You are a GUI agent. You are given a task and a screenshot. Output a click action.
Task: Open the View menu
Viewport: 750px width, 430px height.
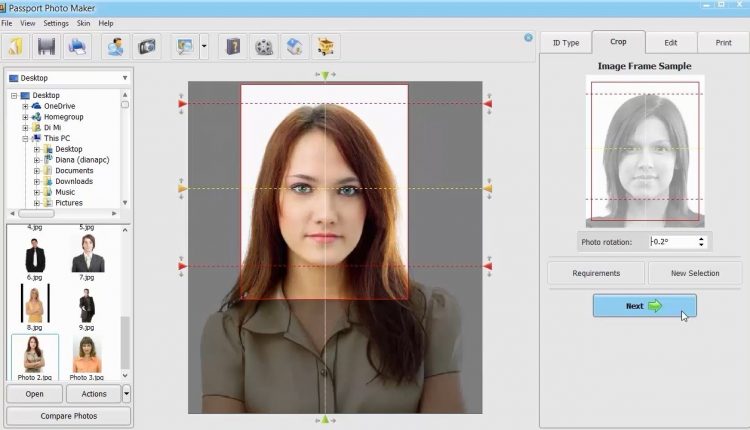tap(28, 23)
